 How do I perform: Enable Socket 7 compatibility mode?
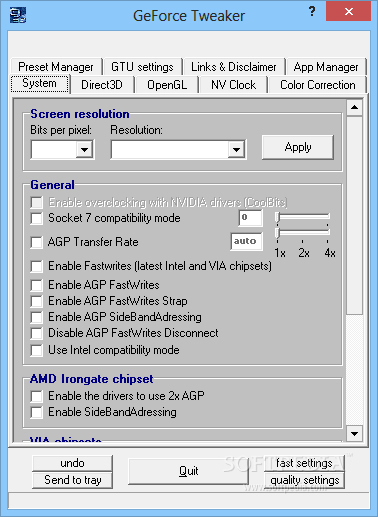(36, 218)
